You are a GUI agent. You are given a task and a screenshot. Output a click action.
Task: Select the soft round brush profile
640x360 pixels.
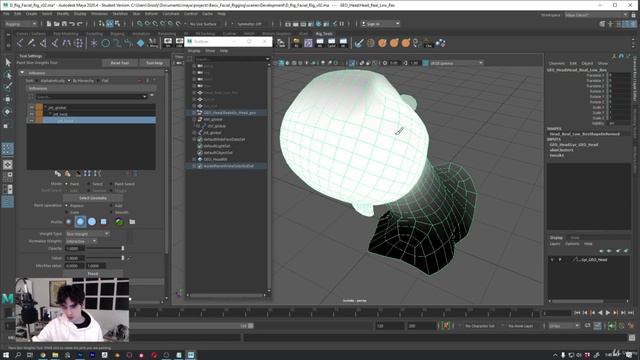pos(80,222)
